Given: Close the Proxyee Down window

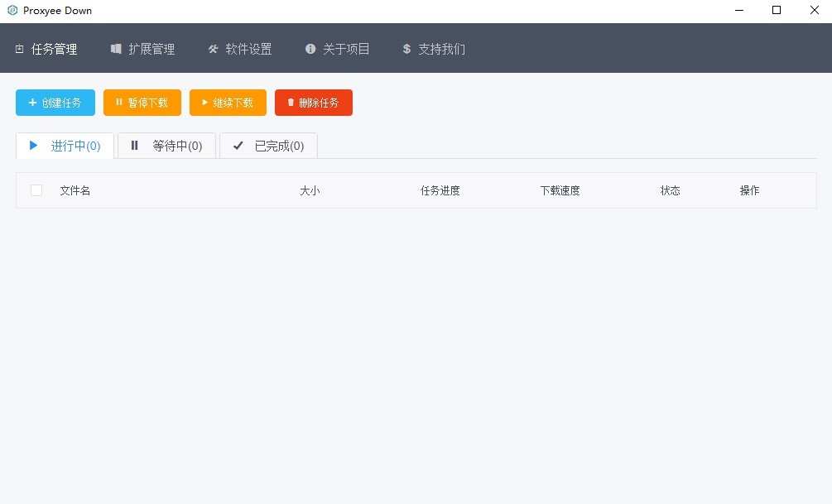Looking at the screenshot, I should [814, 10].
